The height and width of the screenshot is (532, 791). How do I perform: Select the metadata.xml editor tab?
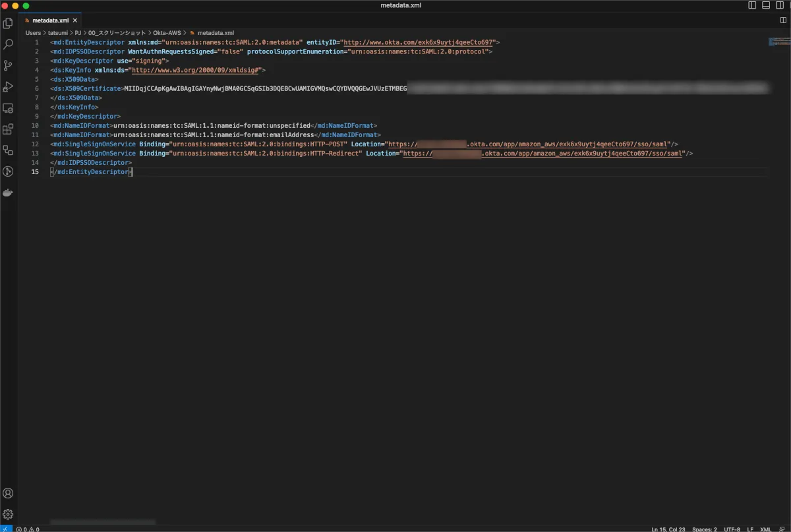(x=49, y=20)
